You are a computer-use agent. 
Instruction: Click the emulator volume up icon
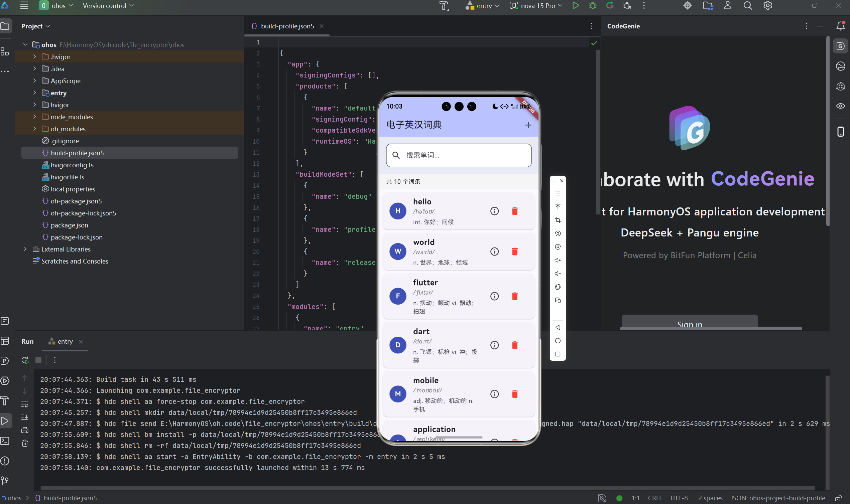[x=558, y=260]
